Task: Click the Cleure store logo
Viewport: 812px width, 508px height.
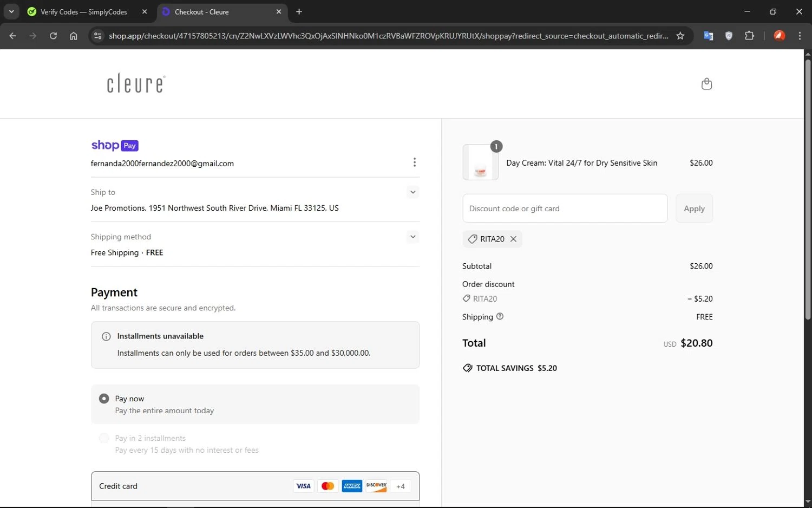Action: coord(136,84)
